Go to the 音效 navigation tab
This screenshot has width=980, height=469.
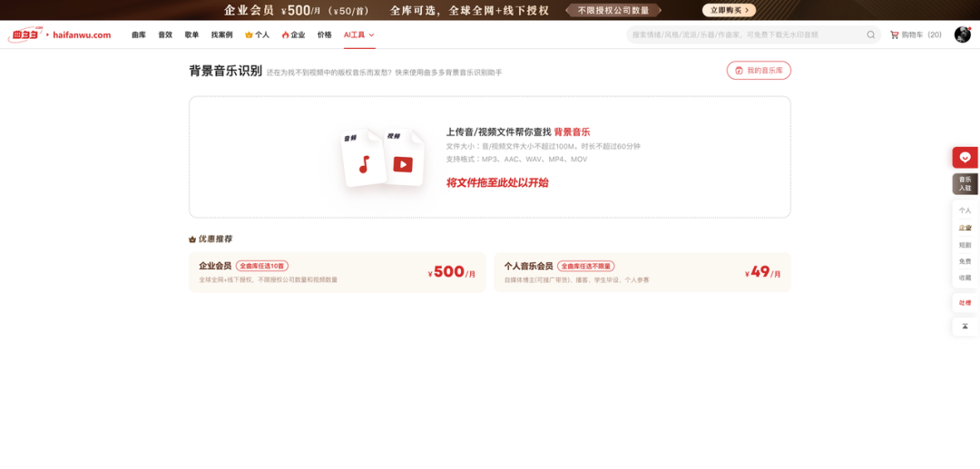tap(165, 34)
